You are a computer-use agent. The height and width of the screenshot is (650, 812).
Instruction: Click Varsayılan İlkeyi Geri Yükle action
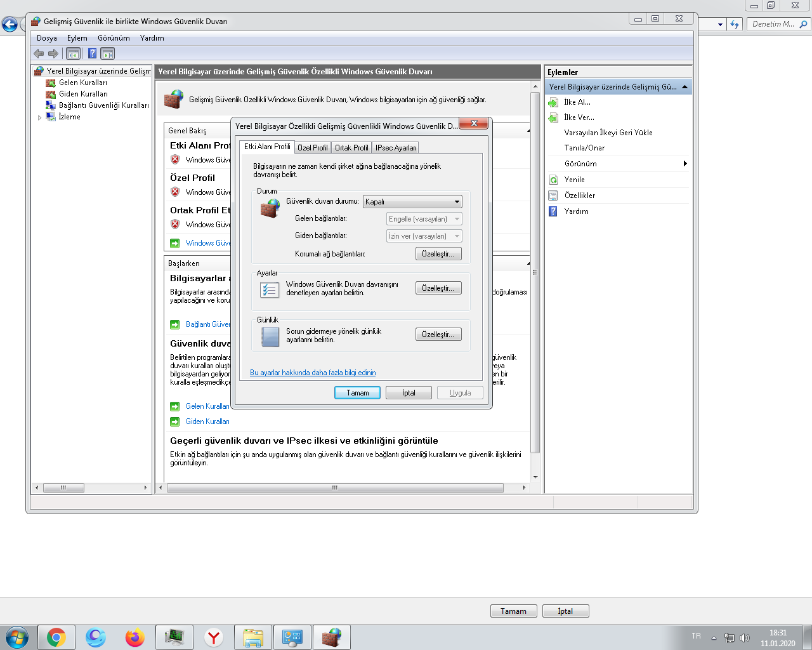tap(608, 133)
